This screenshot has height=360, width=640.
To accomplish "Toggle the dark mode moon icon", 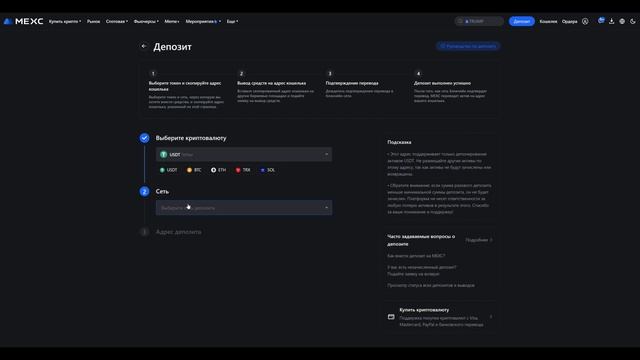I will (633, 21).
